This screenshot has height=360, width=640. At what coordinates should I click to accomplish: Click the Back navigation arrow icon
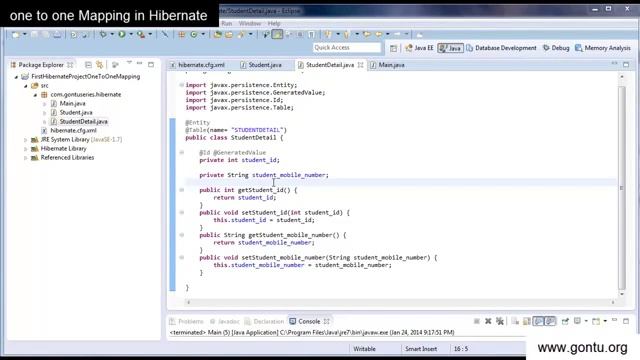[x=379, y=35]
